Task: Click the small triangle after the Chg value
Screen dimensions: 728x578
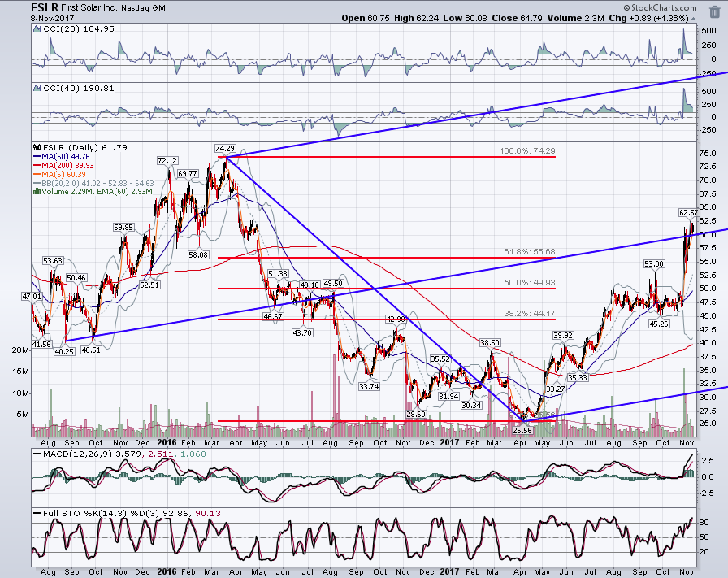Action: point(694,19)
